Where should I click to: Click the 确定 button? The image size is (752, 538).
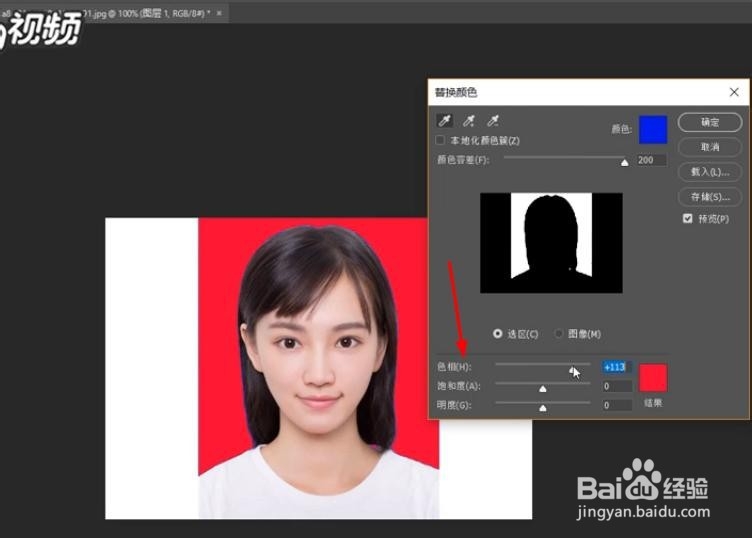coord(710,122)
